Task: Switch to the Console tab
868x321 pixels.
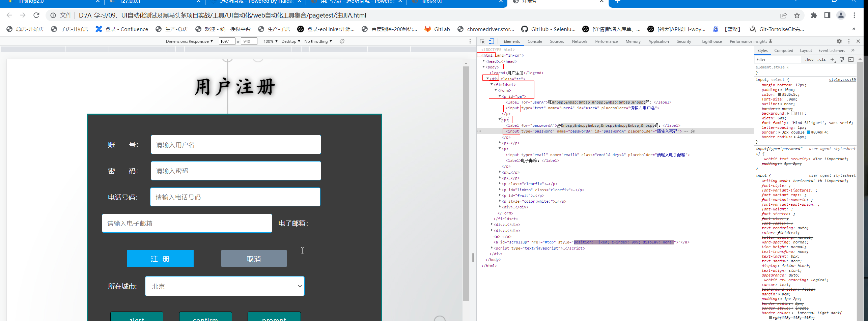Action: tap(535, 41)
